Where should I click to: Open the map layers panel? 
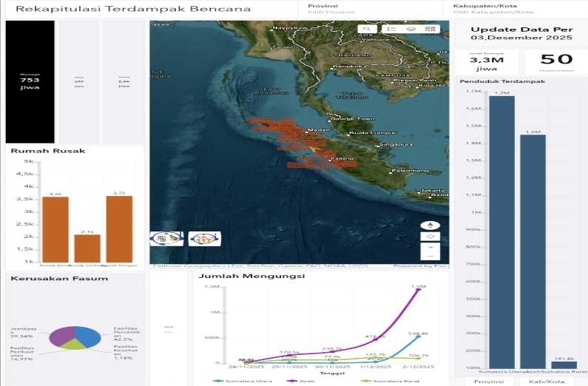coord(410,29)
